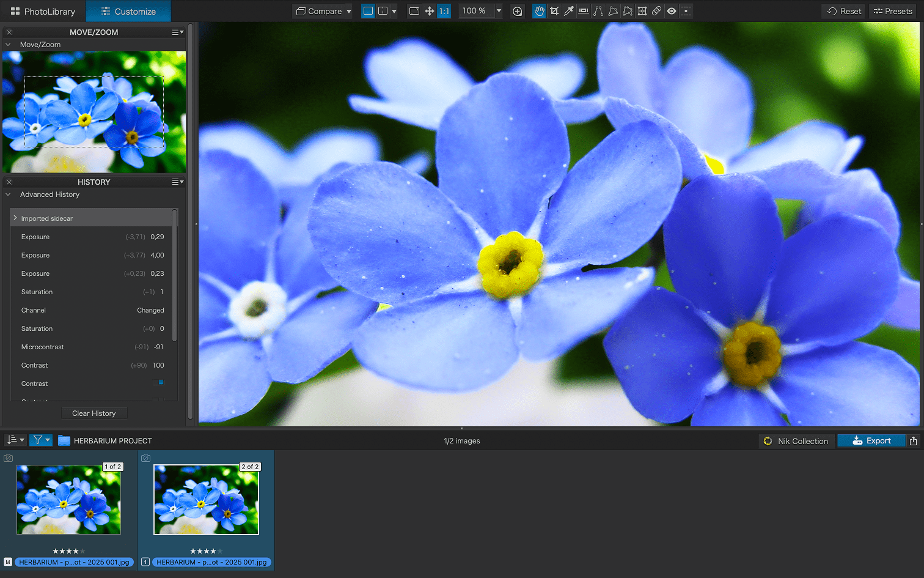Activate the Crop tool
This screenshot has width=924, height=578.
pos(554,11)
